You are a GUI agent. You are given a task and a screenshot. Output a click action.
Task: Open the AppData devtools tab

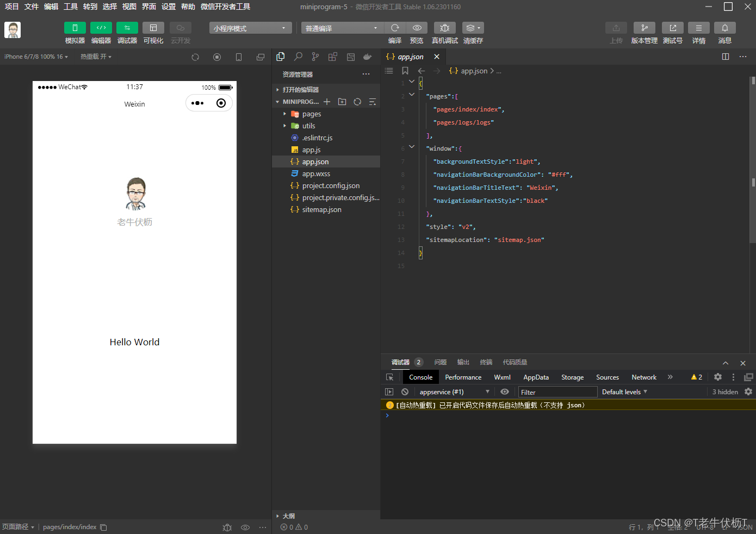click(x=536, y=377)
